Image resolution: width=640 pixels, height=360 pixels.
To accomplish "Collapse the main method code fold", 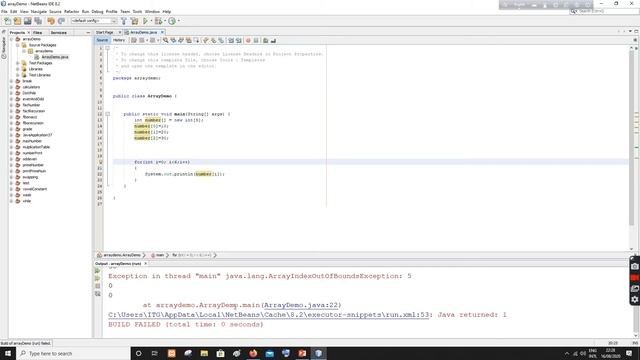I will [108, 114].
